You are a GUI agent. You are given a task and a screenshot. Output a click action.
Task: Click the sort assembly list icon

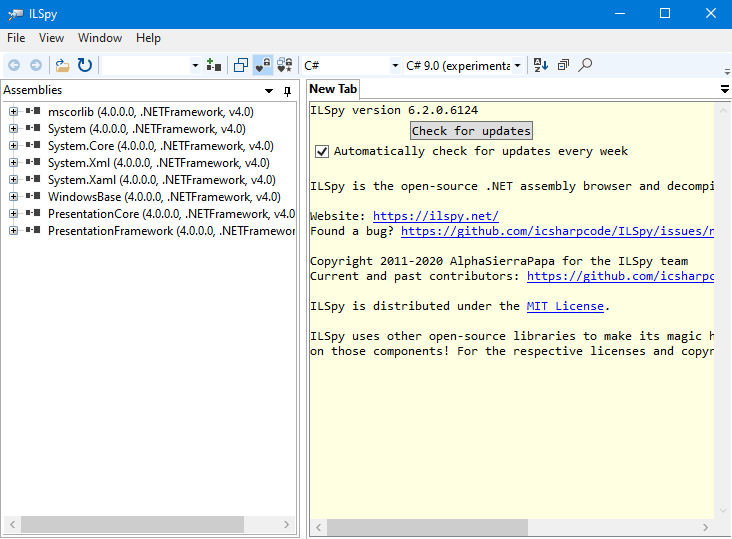[x=541, y=65]
